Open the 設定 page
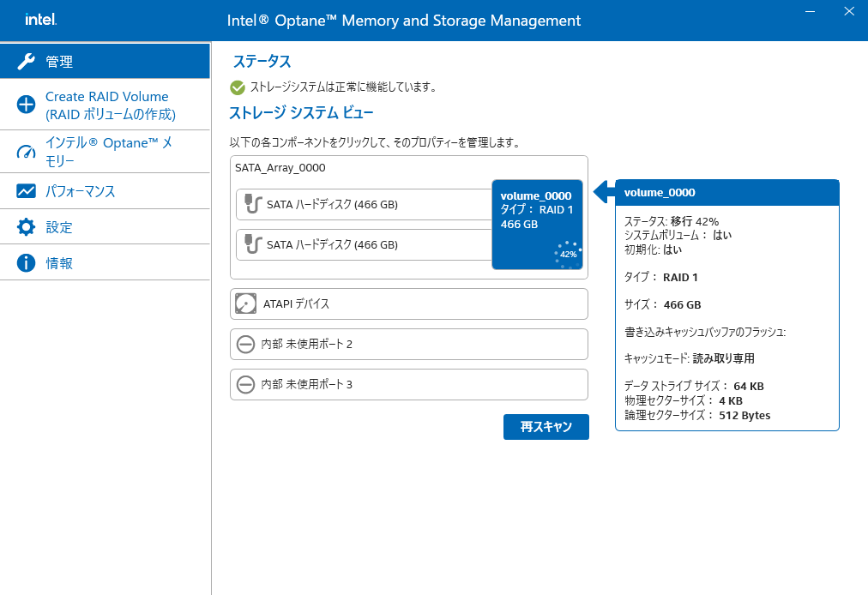 tap(105, 227)
